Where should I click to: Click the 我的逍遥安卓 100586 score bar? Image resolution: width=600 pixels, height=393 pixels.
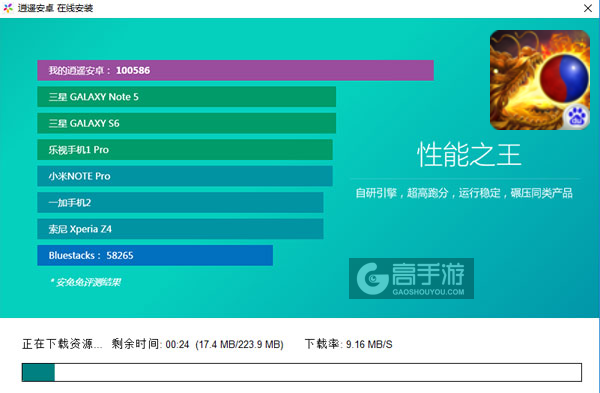coord(235,70)
